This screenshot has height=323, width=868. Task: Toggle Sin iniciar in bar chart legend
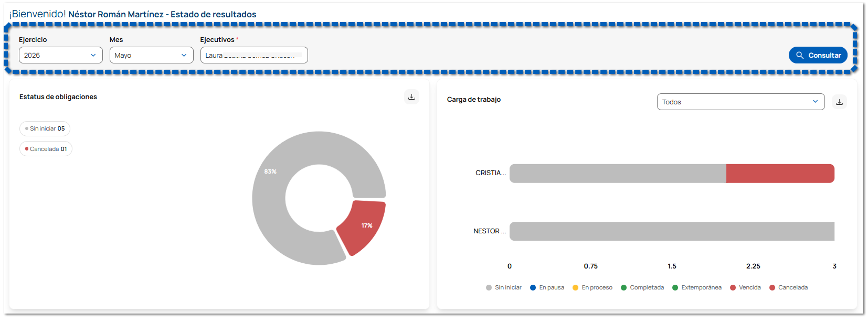coord(504,287)
